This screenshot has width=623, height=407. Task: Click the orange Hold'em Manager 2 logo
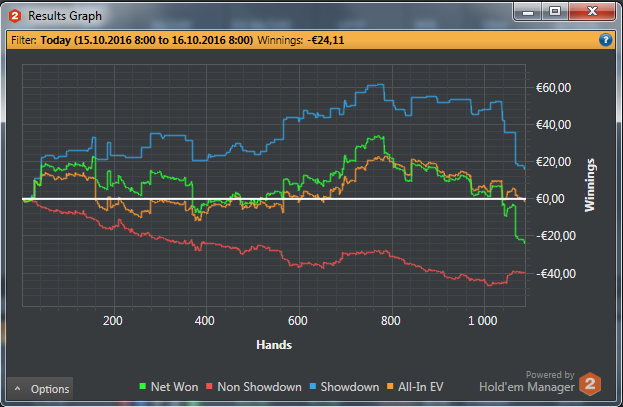(590, 384)
